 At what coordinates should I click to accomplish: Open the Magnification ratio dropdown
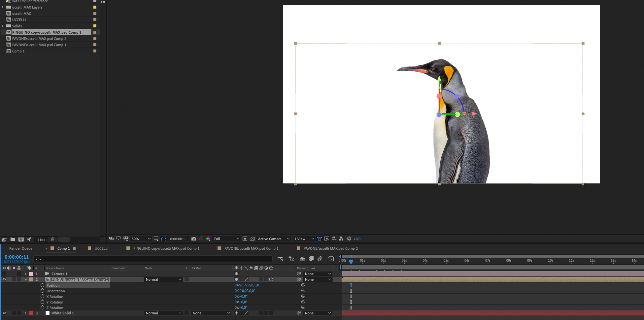click(140, 239)
